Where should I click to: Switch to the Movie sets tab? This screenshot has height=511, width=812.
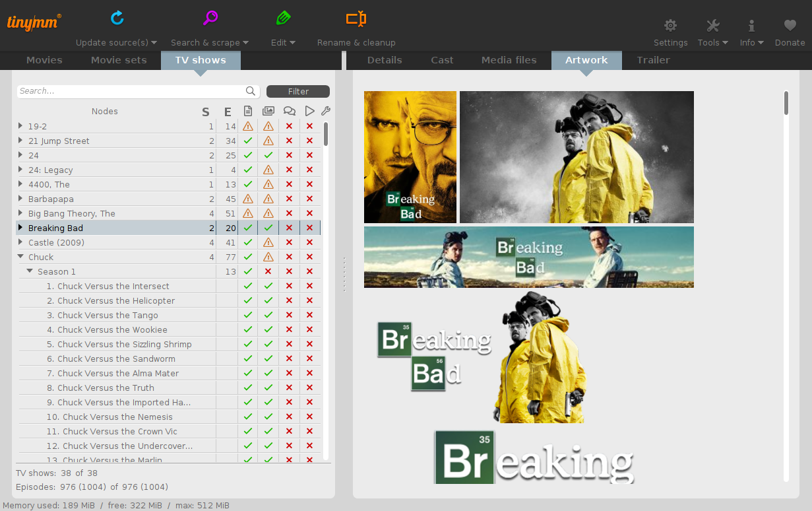tap(119, 60)
